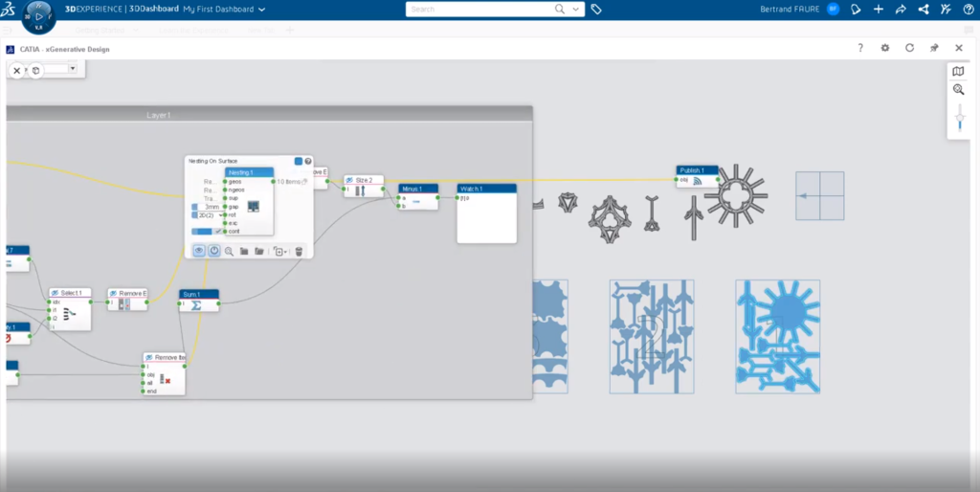Click the 'Nesting On Surface' title text
980x492 pixels.
(x=213, y=162)
